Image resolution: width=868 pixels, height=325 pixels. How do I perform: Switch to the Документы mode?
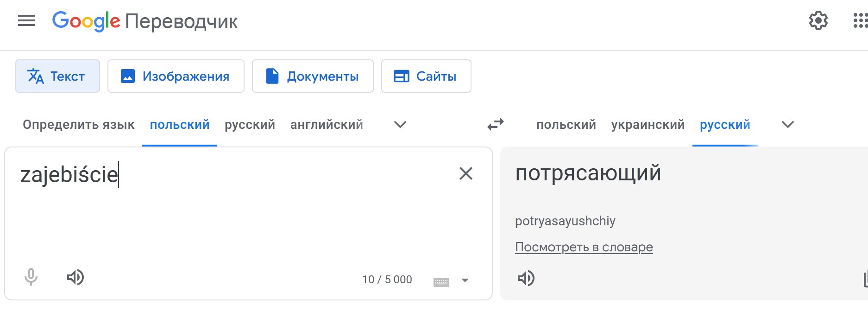pos(313,76)
